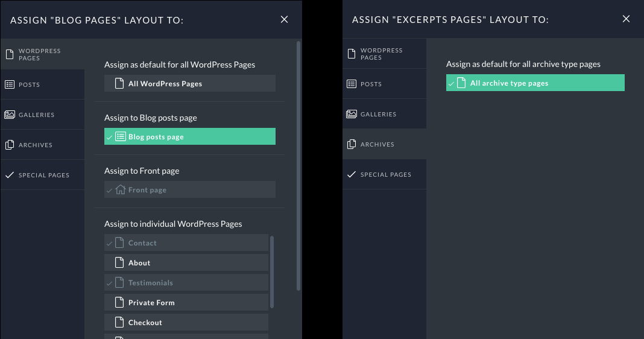Click the document icon beside About

[x=119, y=262]
